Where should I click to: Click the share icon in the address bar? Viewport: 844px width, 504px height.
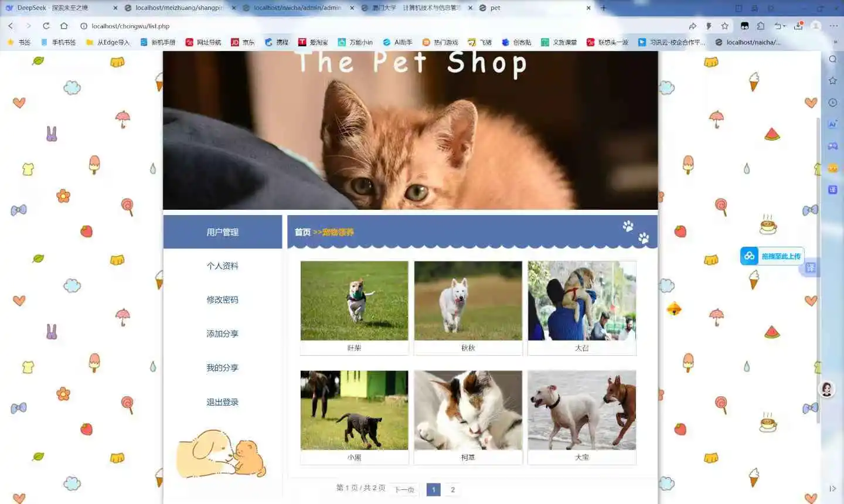pyautogui.click(x=693, y=26)
